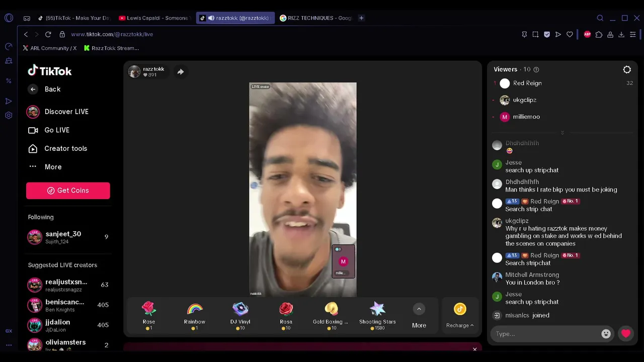This screenshot has width=644, height=362.
Task: Add page to bookmarks with heart icon
Action: [570, 34]
